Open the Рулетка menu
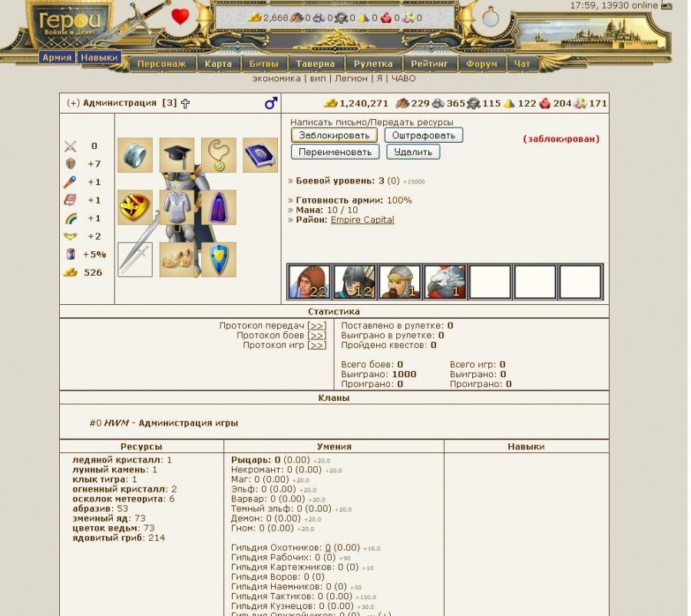The height and width of the screenshot is (616, 691). [x=373, y=64]
